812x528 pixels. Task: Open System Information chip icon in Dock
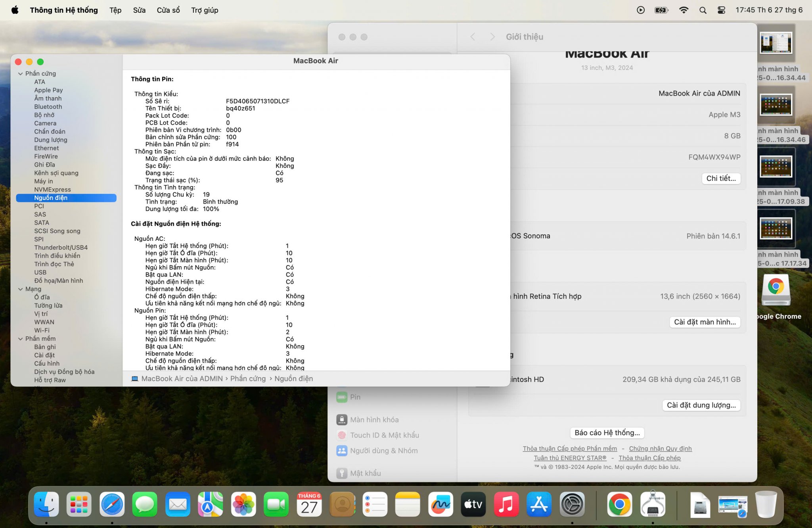[x=653, y=504]
